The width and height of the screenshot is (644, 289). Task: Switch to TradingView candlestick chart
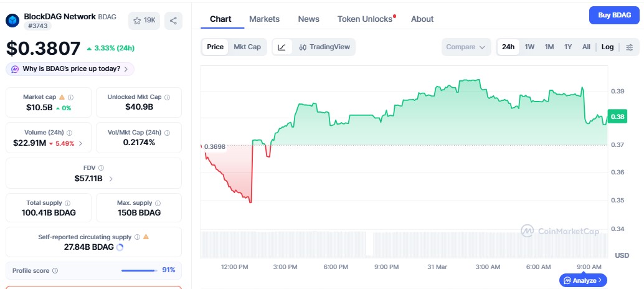pos(324,47)
